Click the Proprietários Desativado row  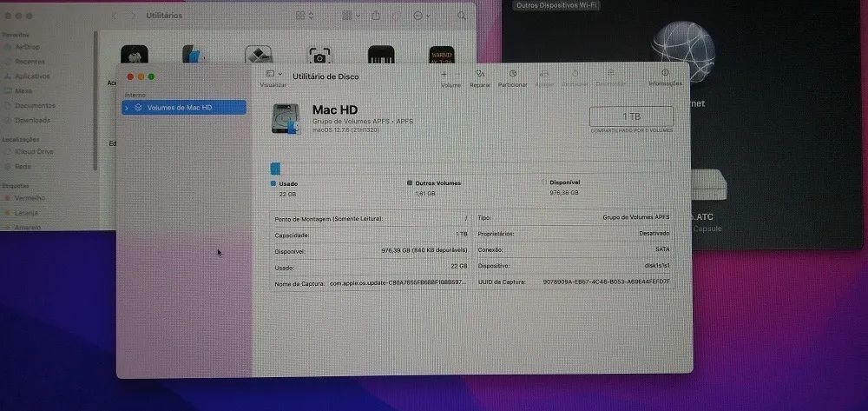click(x=574, y=234)
